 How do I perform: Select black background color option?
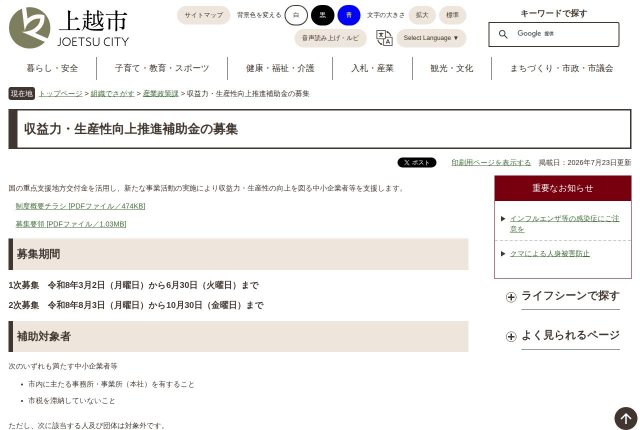(x=322, y=16)
